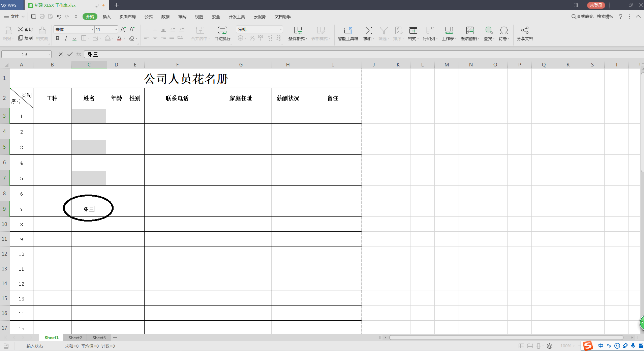Select the column F header
The height and width of the screenshot is (351, 644).
point(177,65)
